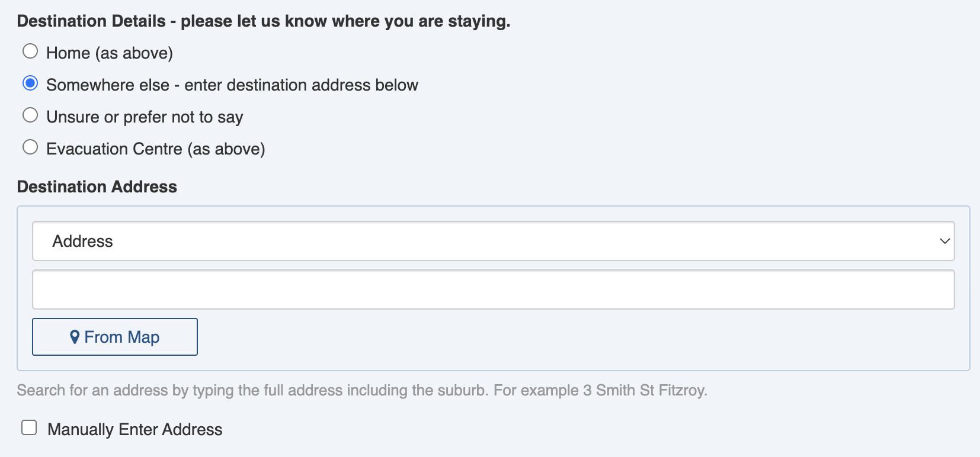
Task: Click the chevron arrow on Address dropdown
Action: click(x=944, y=241)
